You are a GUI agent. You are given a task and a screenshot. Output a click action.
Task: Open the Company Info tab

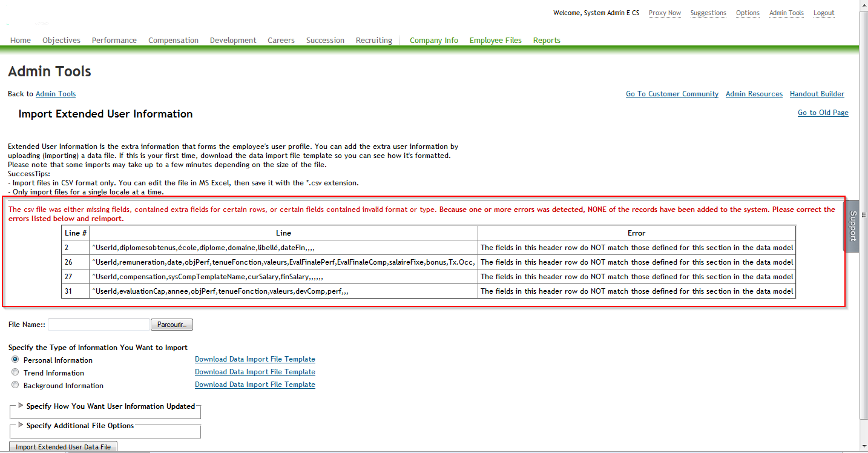click(434, 41)
